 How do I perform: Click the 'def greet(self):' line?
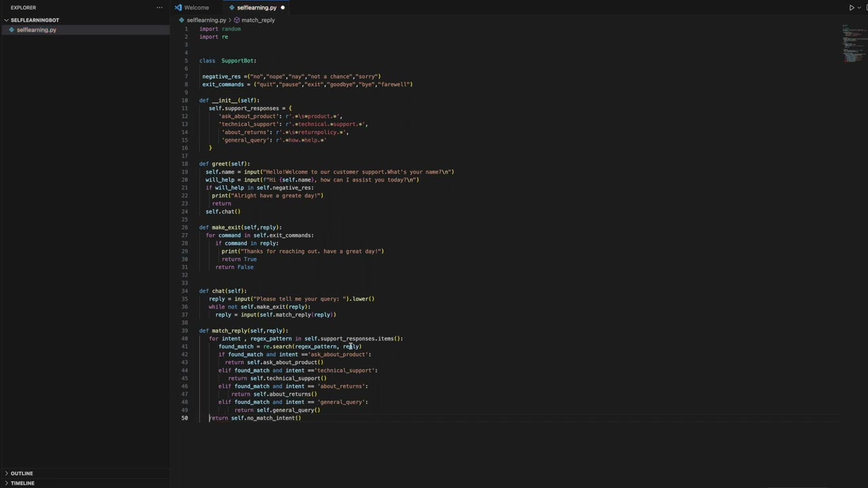224,164
